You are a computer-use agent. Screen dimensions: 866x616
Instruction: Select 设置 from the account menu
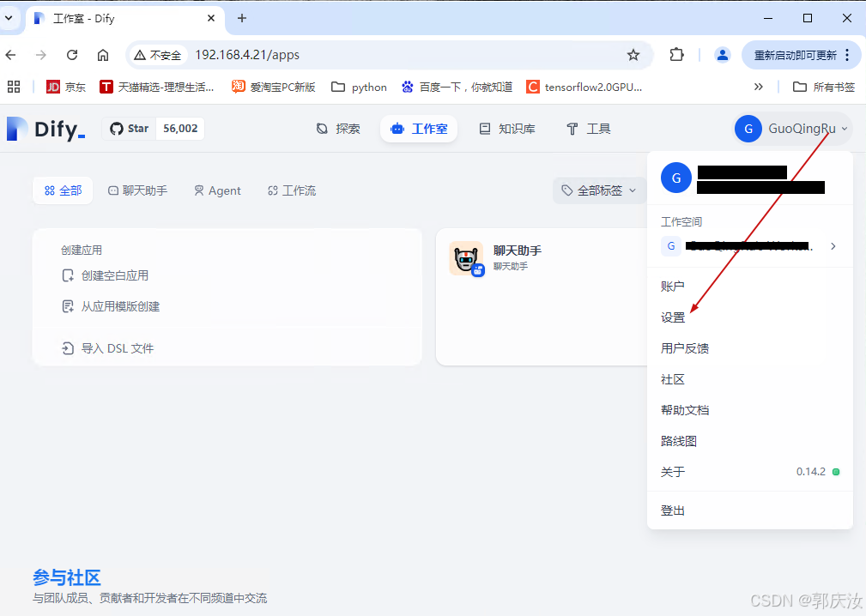point(673,317)
